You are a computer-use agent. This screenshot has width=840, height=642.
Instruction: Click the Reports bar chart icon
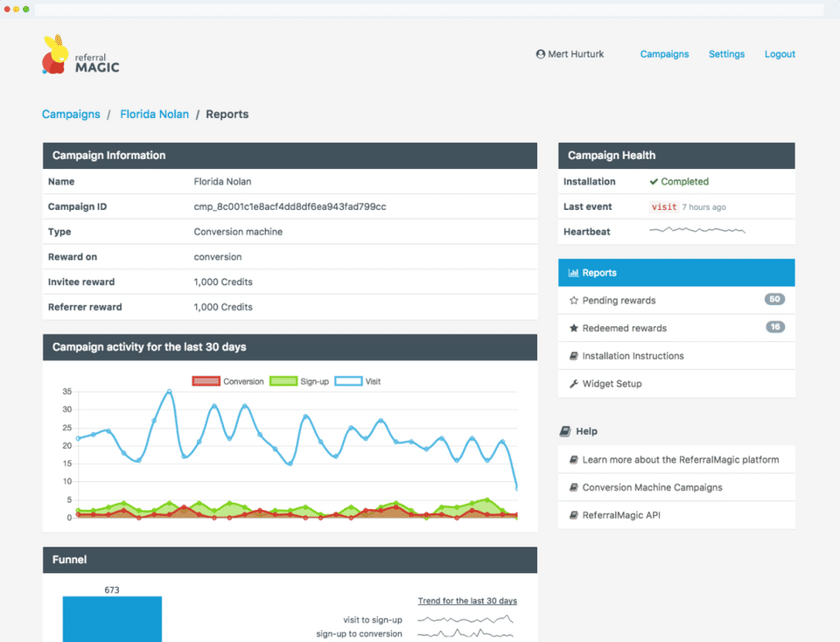click(x=573, y=273)
